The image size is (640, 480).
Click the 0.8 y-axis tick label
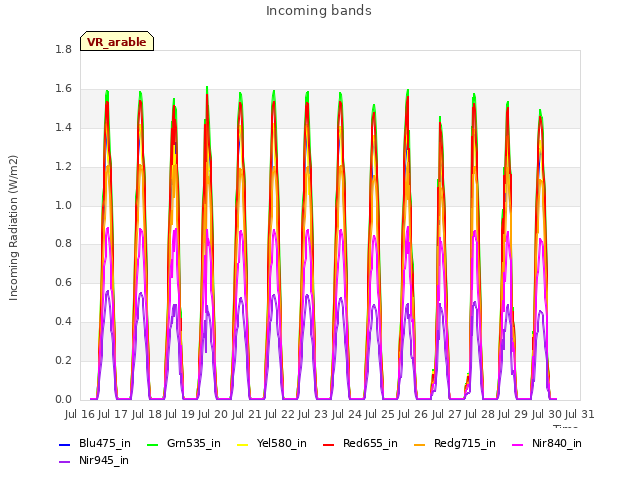[x=63, y=244]
